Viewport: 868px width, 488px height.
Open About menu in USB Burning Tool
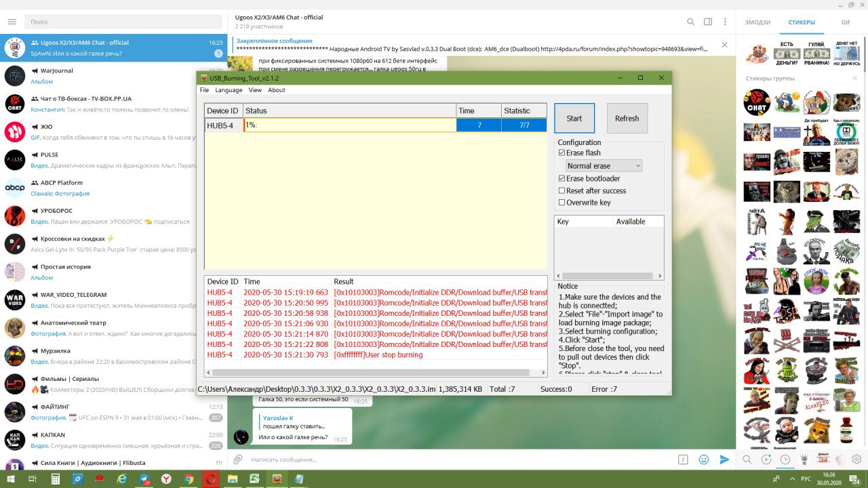pos(277,90)
